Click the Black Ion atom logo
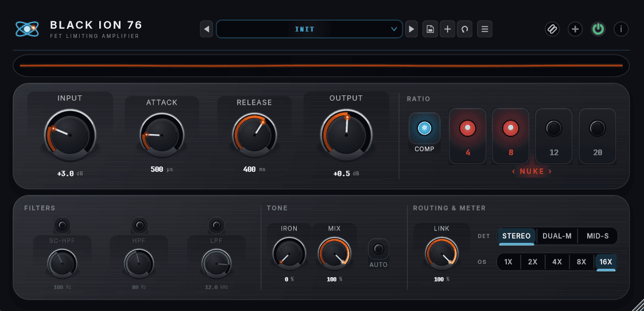 pyautogui.click(x=27, y=29)
